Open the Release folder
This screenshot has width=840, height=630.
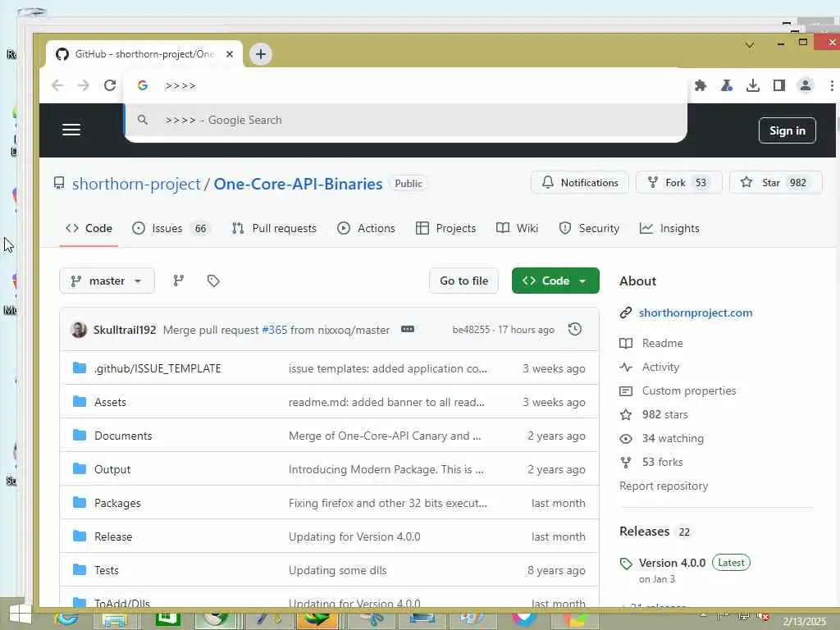tap(113, 536)
